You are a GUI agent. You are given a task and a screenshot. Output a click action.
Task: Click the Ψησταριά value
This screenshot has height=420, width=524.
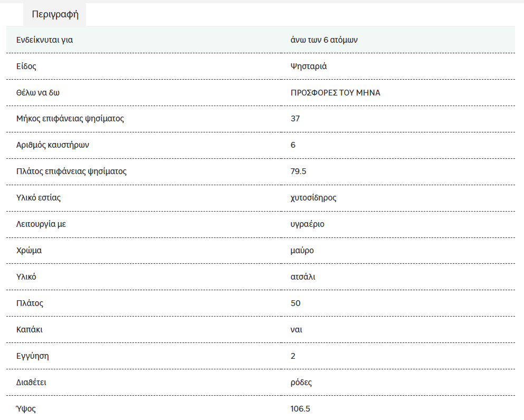tap(309, 66)
